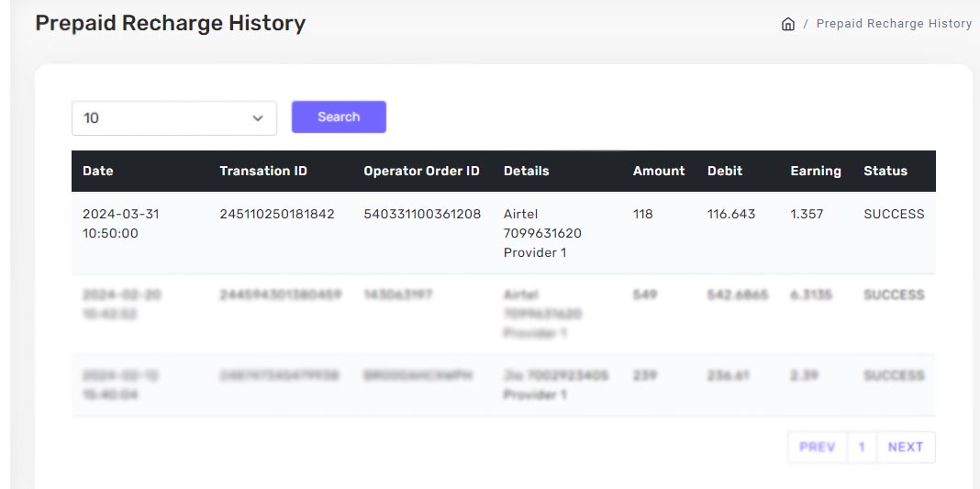This screenshot has width=980, height=489.
Task: Click the Amount column header
Action: pyautogui.click(x=659, y=171)
